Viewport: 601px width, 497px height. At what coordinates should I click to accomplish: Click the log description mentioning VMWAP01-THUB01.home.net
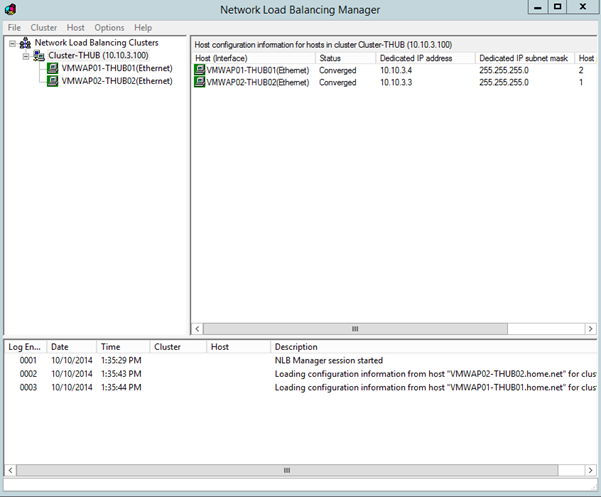pos(435,387)
